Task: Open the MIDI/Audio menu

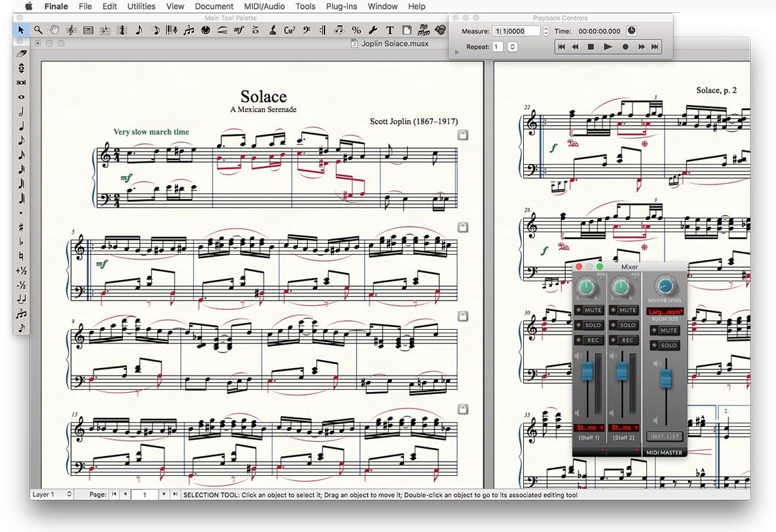Action: pos(264,6)
